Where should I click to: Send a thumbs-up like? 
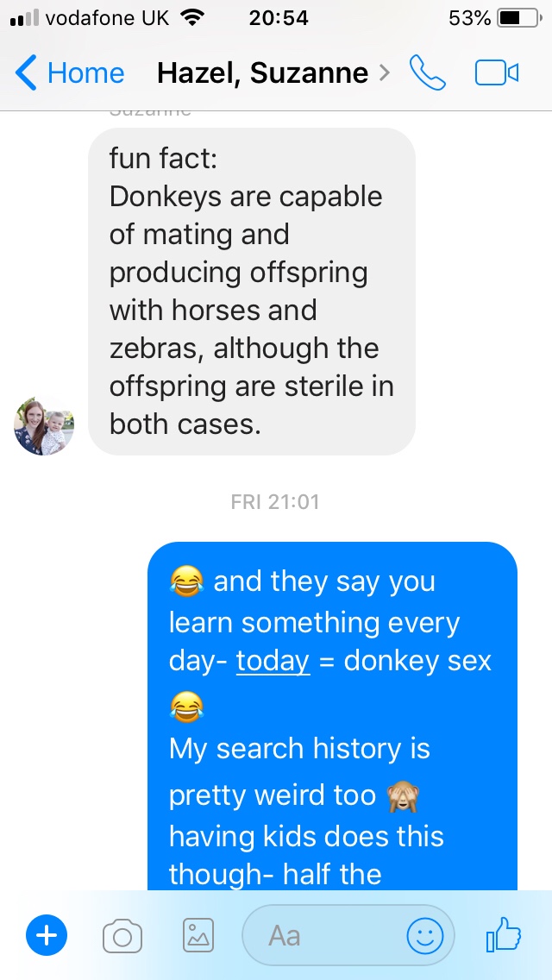504,934
